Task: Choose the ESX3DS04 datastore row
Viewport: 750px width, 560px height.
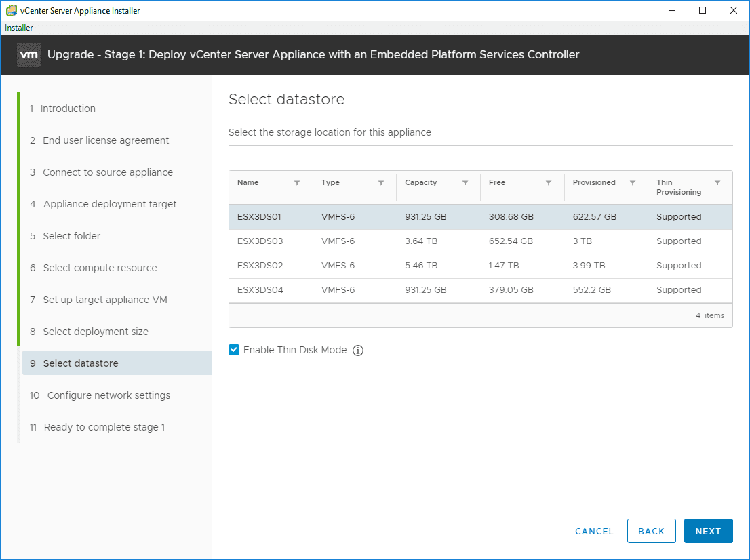Action: pos(480,290)
